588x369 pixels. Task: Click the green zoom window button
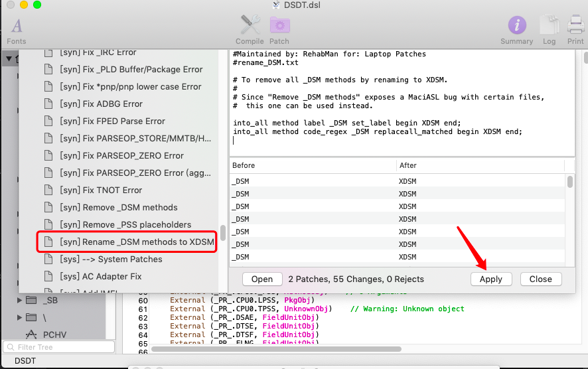37,5
